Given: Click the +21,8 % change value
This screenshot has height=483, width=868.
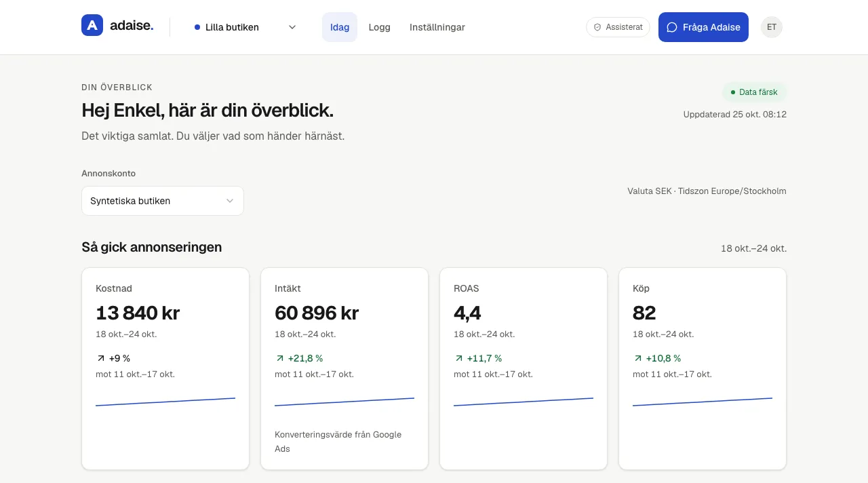Looking at the screenshot, I should [305, 358].
